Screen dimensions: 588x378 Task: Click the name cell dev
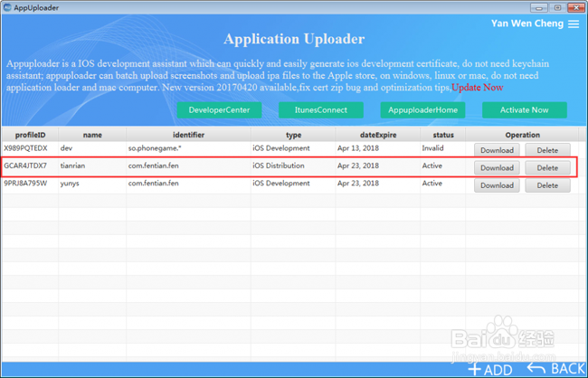coord(66,148)
